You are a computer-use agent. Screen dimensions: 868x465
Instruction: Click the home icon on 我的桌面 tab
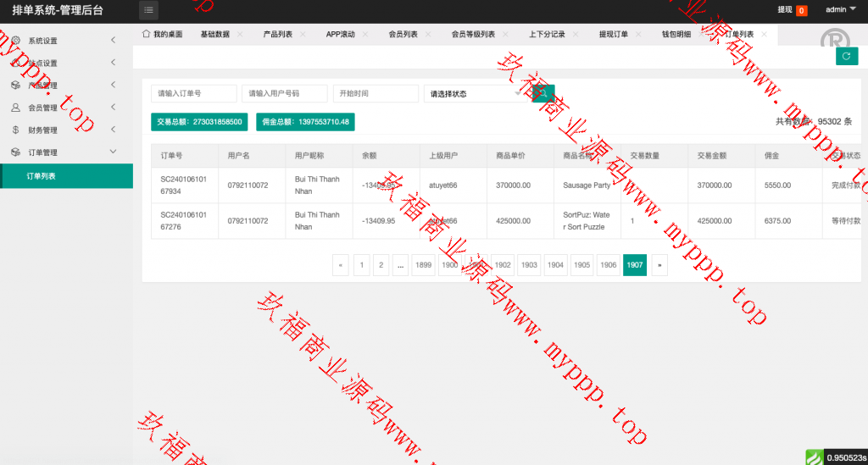(x=146, y=34)
